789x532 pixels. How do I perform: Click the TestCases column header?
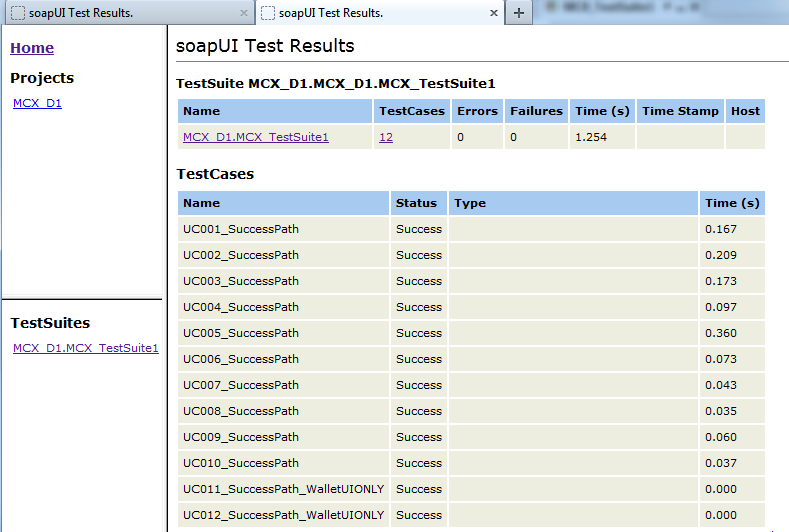(x=412, y=111)
